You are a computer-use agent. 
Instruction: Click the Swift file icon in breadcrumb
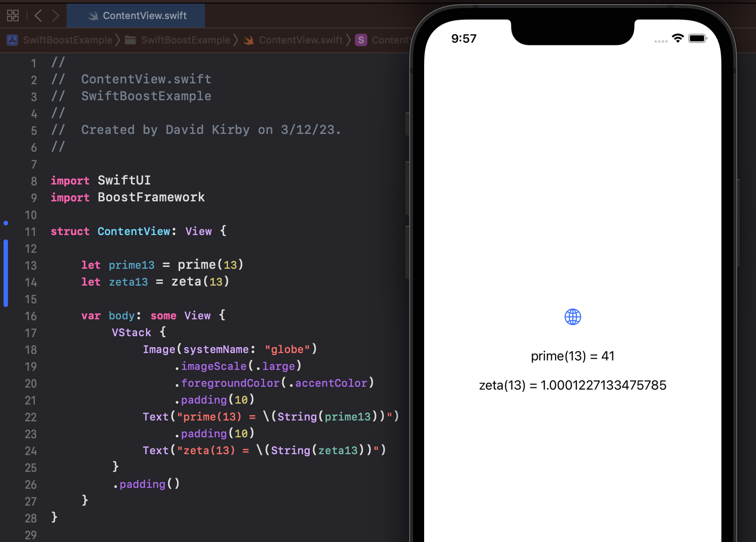248,40
